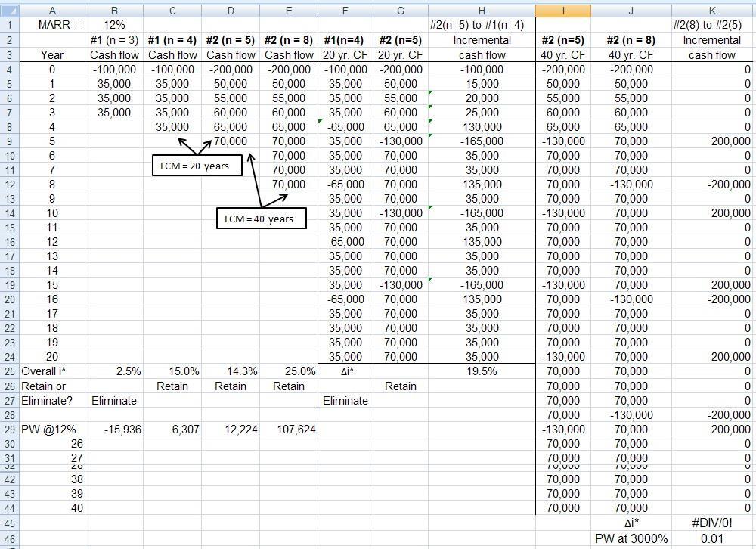Image resolution: width=756 pixels, height=549 pixels.
Task: Click the '#1 (n = 4)' heading cell
Action: [172, 40]
